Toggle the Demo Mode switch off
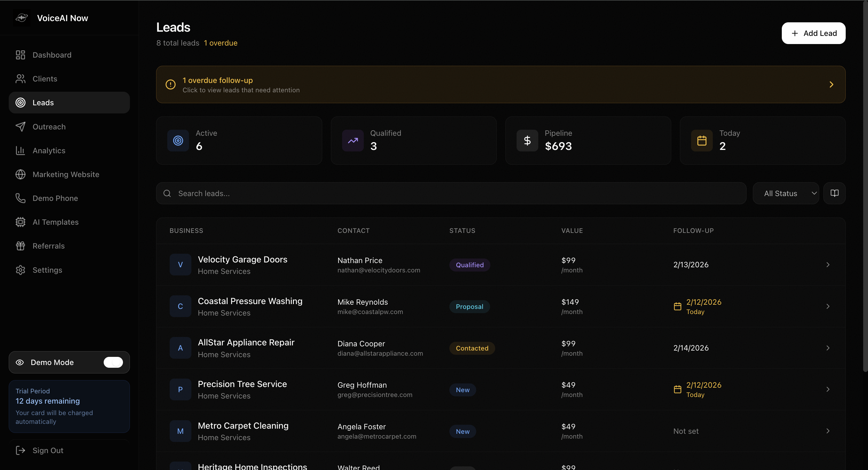This screenshot has height=470, width=868. [113, 362]
